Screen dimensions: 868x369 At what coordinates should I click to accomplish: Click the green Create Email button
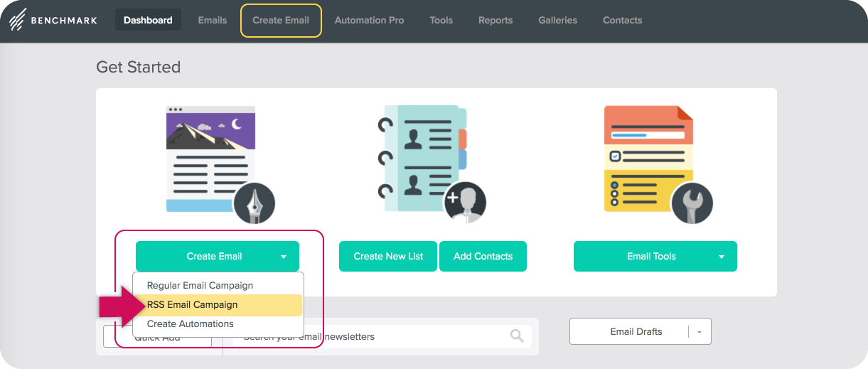[x=218, y=256]
